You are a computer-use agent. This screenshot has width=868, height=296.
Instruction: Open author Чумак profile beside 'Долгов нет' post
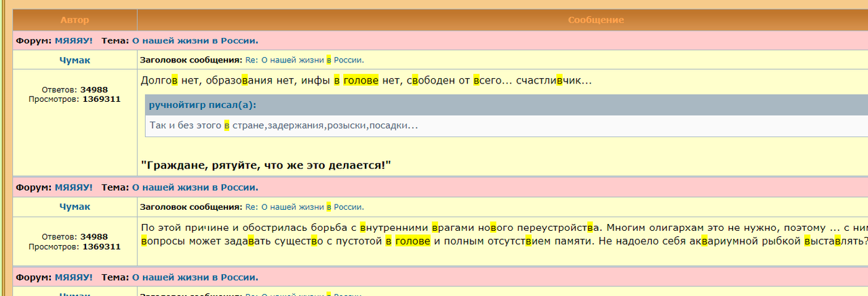[75, 60]
